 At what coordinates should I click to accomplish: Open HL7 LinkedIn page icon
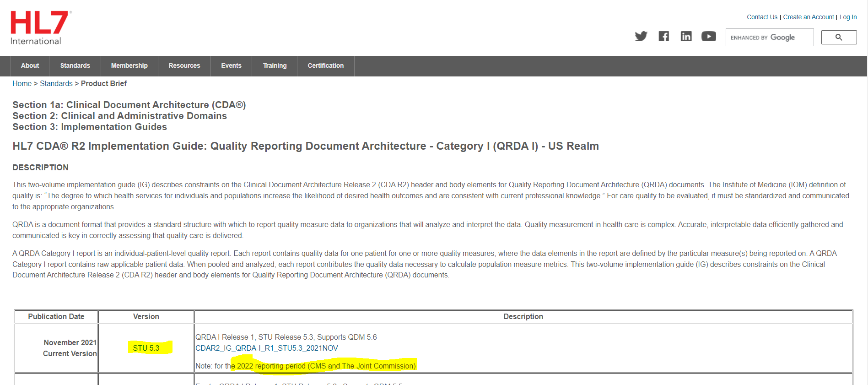686,36
